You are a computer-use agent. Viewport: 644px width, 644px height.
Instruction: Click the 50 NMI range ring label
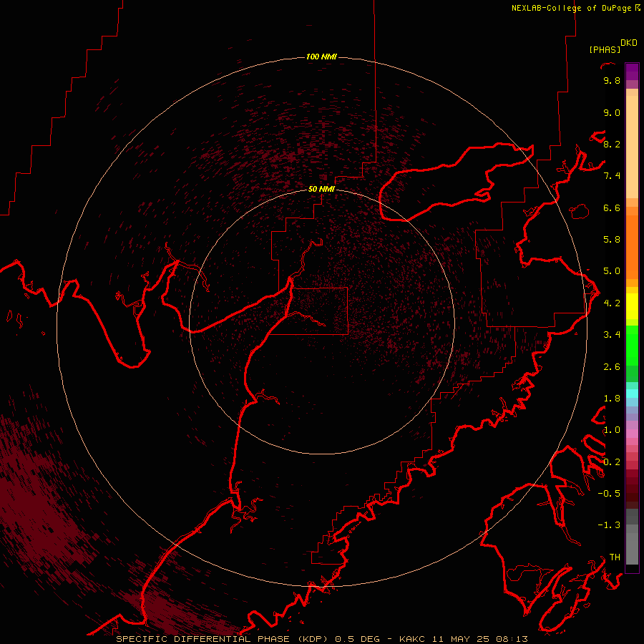[x=321, y=190]
